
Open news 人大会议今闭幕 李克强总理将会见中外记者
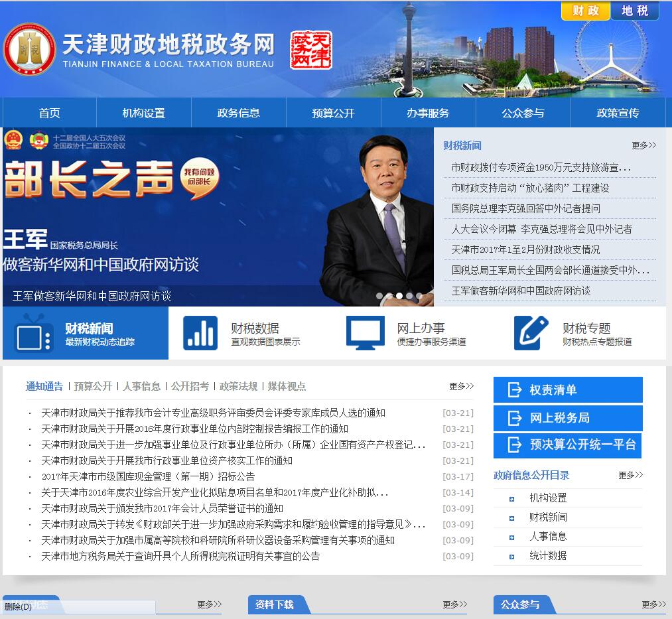pos(542,229)
